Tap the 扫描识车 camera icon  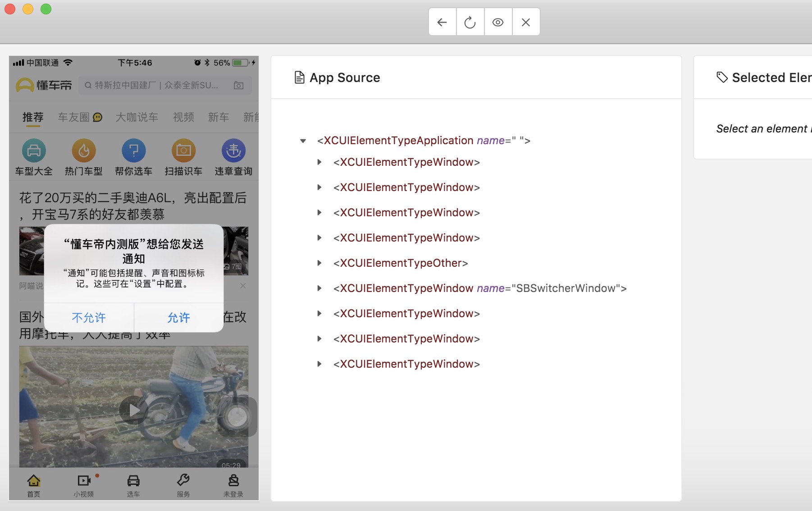[x=183, y=151]
